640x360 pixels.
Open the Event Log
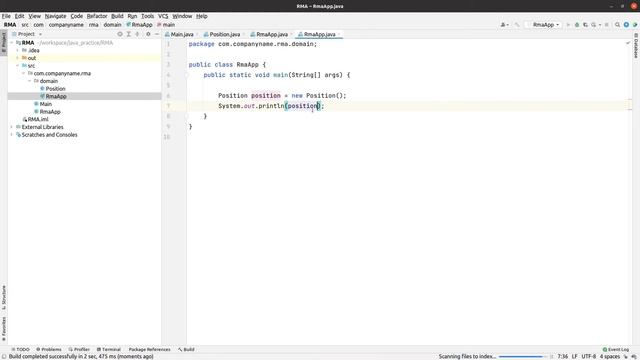click(616, 349)
